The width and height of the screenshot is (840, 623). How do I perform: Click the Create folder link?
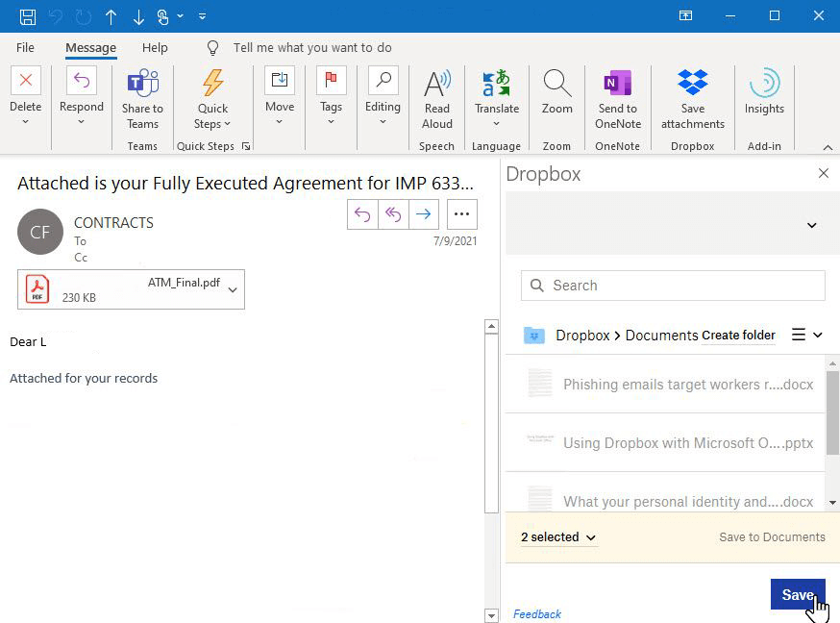[738, 336]
